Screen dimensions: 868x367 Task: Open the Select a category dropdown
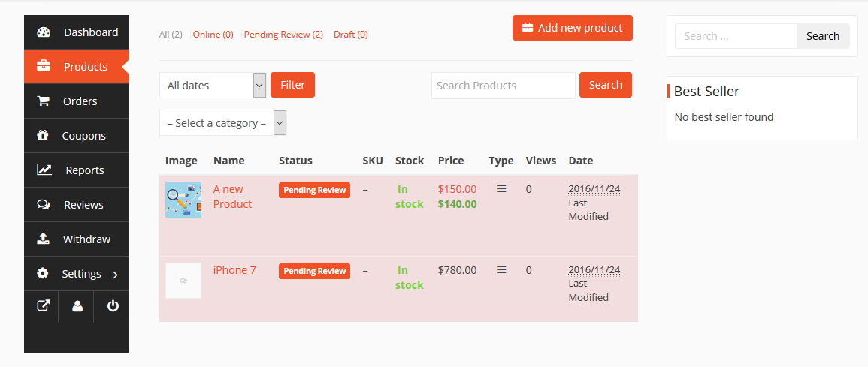(x=222, y=122)
